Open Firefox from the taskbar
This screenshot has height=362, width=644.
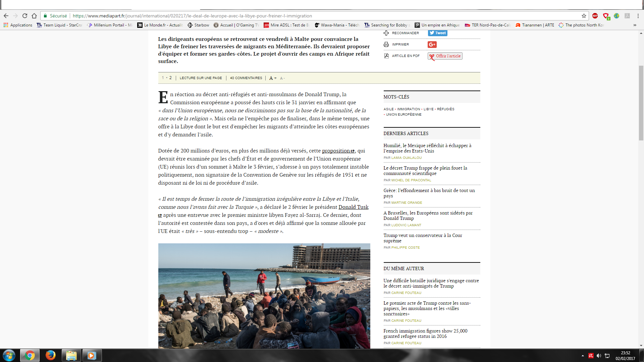coord(51,355)
